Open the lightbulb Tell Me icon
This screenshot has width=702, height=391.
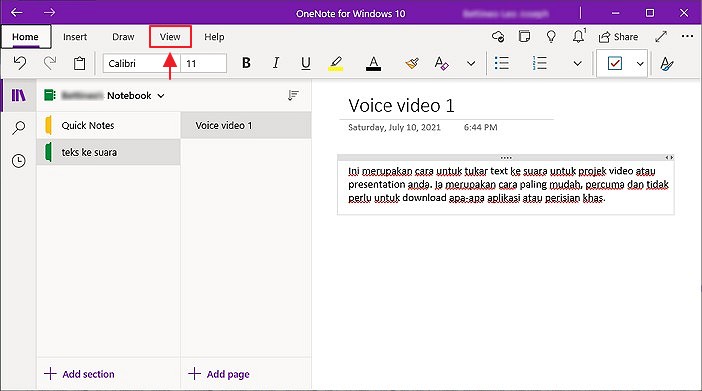(551, 36)
